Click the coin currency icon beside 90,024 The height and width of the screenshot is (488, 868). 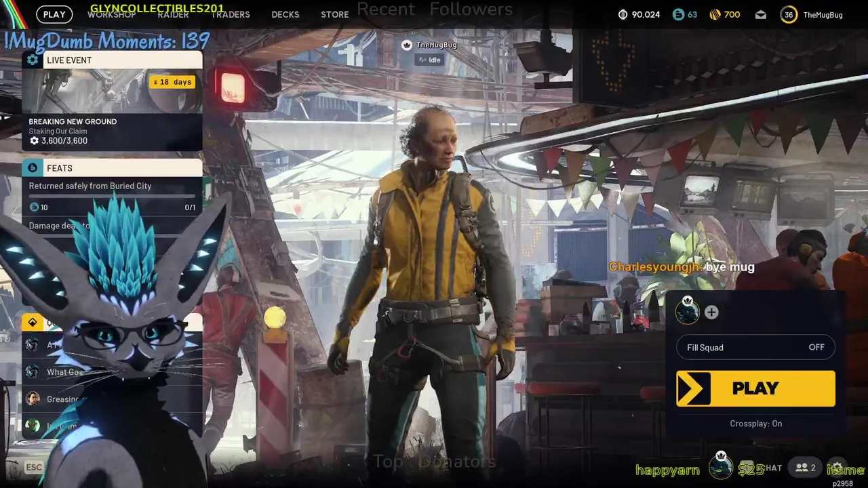point(623,14)
